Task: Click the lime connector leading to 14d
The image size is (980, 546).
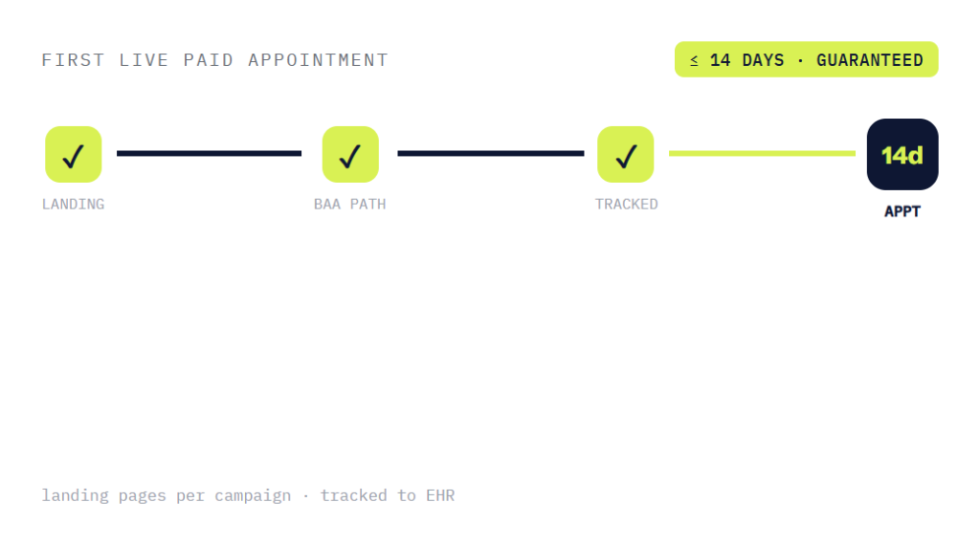Action: point(762,153)
